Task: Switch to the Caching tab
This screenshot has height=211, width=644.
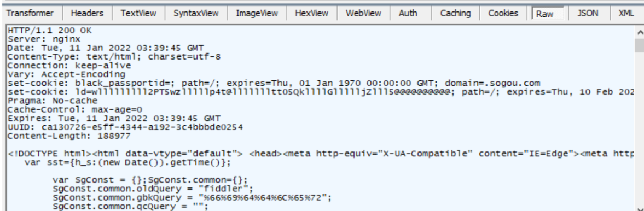Action: point(455,13)
